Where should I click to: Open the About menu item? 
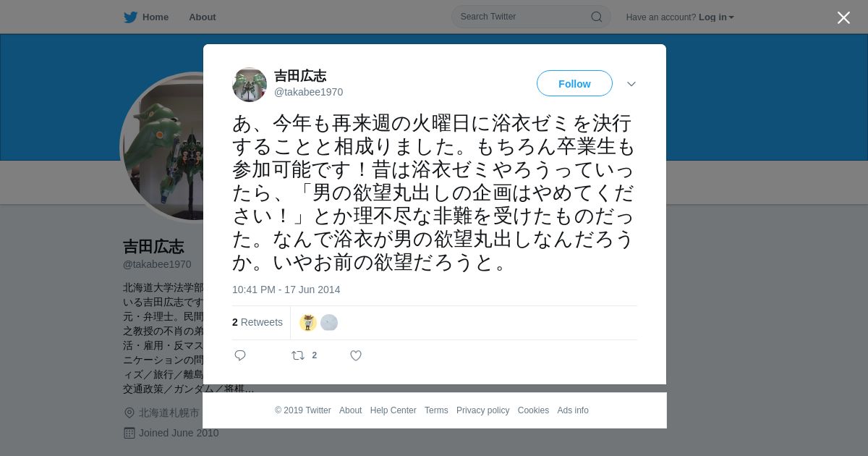pos(203,17)
